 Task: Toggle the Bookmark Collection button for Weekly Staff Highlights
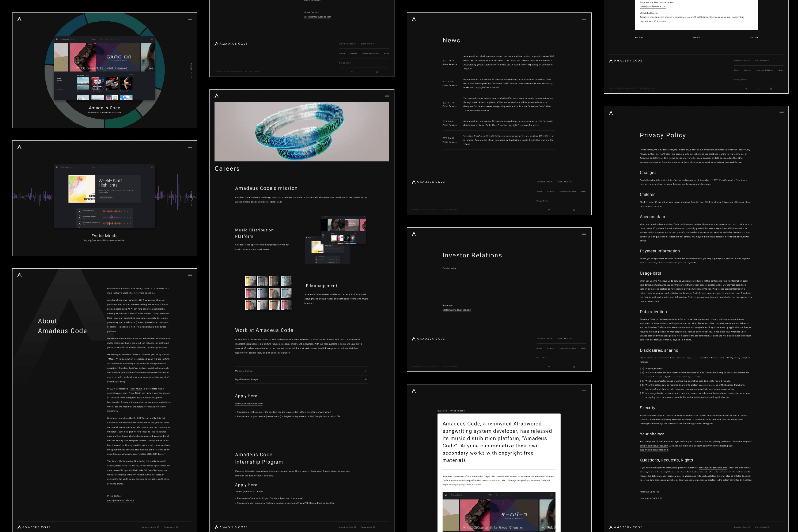106,198
